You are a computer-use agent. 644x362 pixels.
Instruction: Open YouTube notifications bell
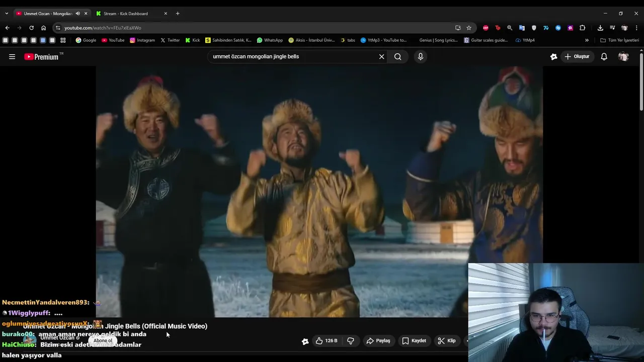pyautogui.click(x=604, y=57)
